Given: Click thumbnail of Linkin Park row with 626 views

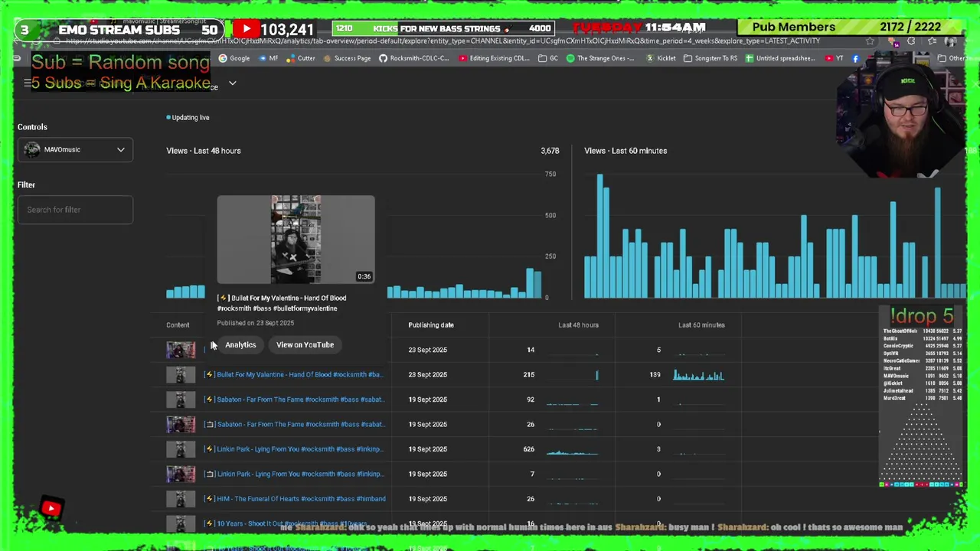Looking at the screenshot, I should (181, 449).
